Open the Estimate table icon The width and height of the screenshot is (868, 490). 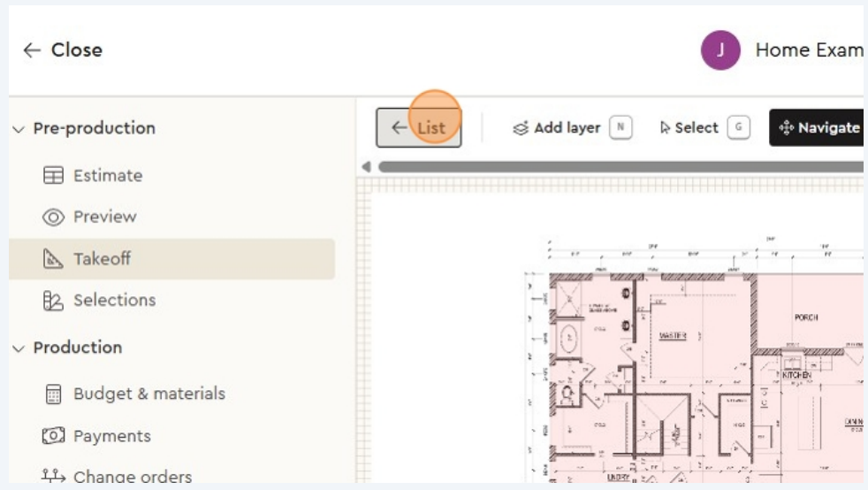pos(54,176)
